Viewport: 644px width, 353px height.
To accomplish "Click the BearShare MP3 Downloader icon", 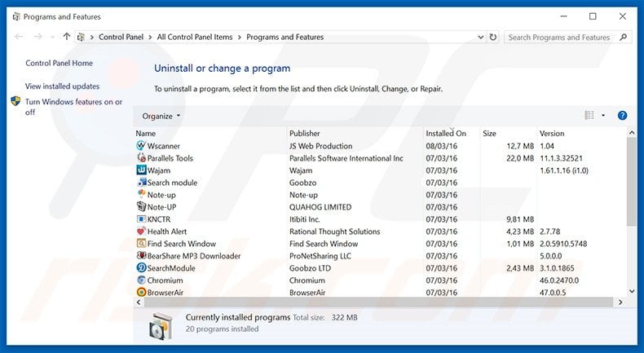I will click(141, 256).
